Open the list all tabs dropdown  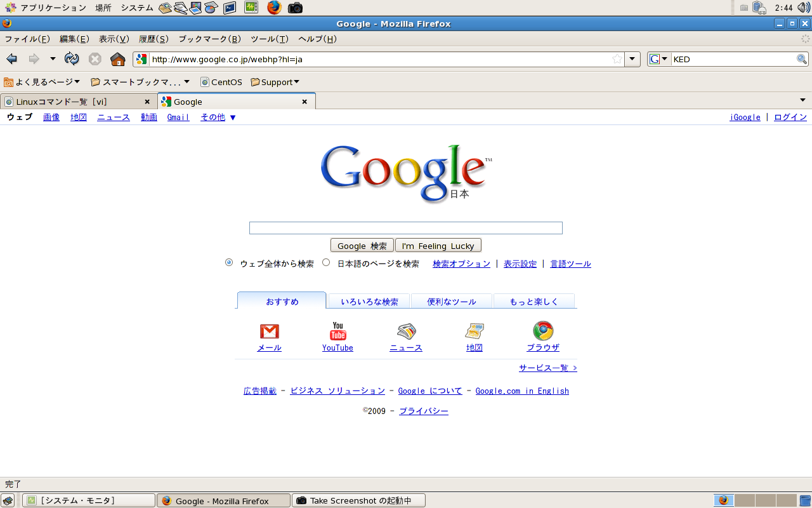tap(802, 100)
